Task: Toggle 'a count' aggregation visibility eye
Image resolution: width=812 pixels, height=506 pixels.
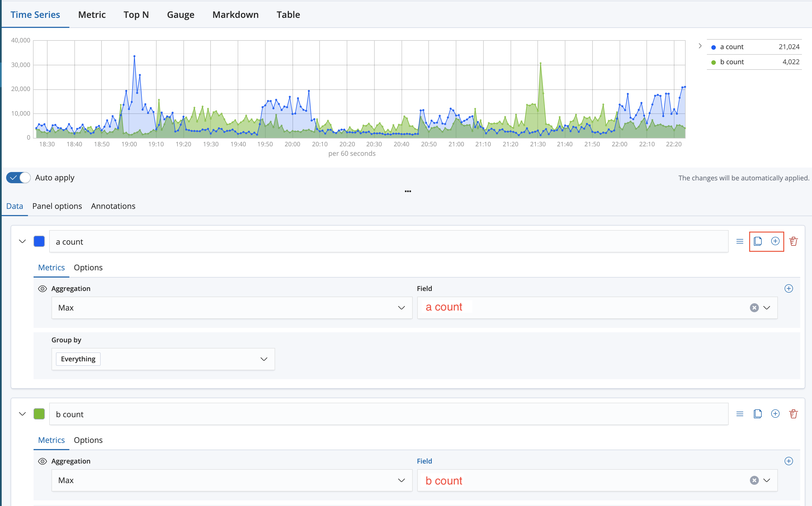Action: (43, 288)
